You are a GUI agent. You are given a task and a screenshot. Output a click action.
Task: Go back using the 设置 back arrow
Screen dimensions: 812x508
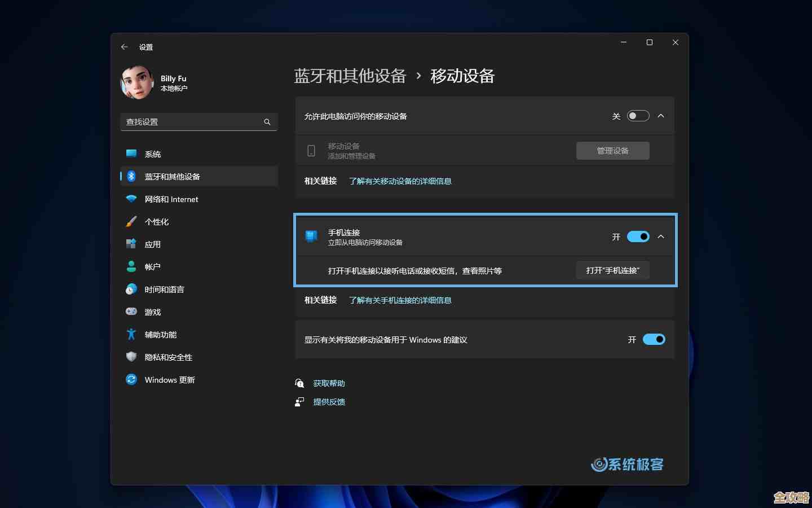click(x=124, y=47)
